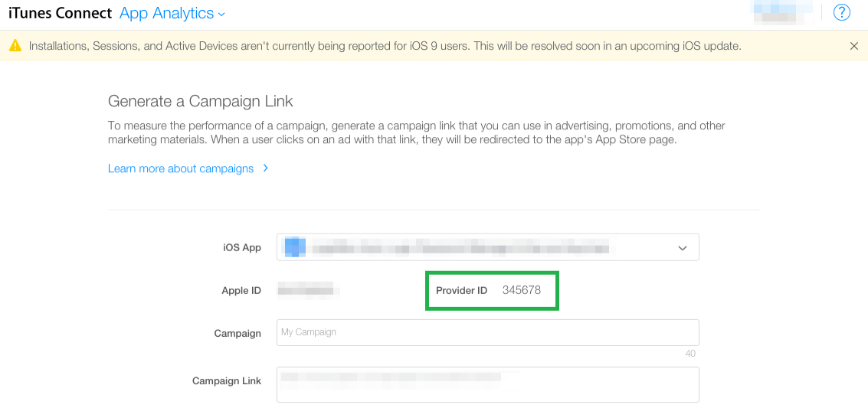This screenshot has height=408, width=868.
Task: Open Learn more about campaigns link
Action: pyautogui.click(x=188, y=168)
